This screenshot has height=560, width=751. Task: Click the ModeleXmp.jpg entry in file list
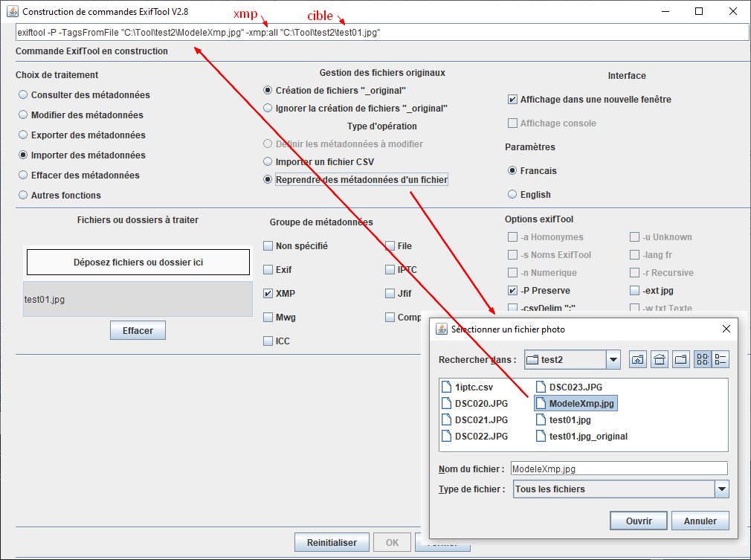576,403
